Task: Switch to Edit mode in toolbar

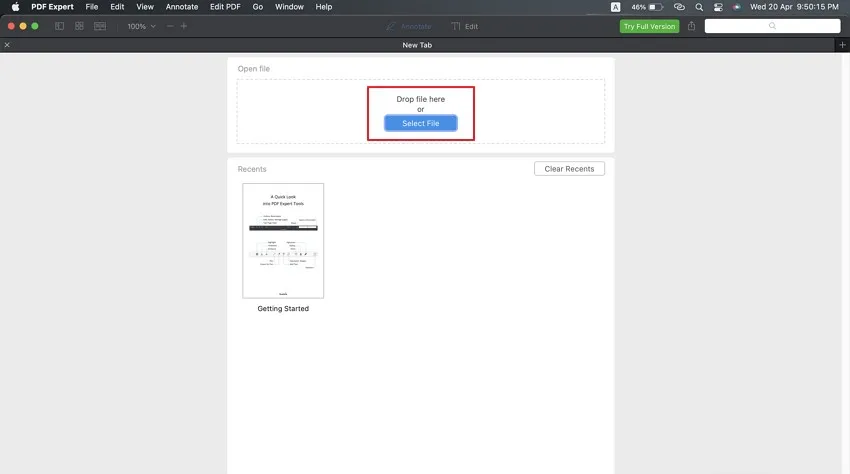Action: click(465, 26)
